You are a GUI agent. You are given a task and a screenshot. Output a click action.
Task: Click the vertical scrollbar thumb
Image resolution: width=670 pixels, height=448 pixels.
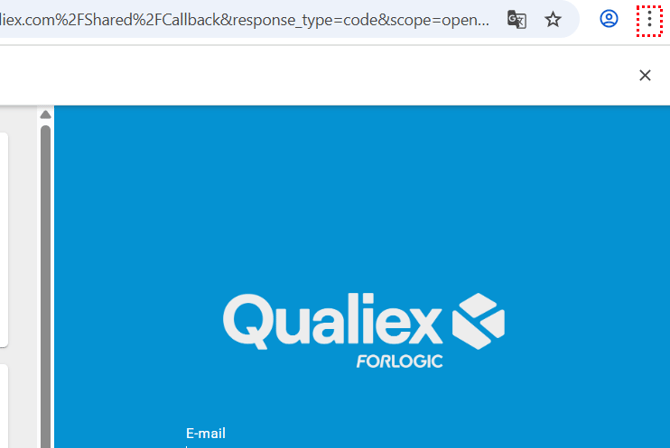45,286
